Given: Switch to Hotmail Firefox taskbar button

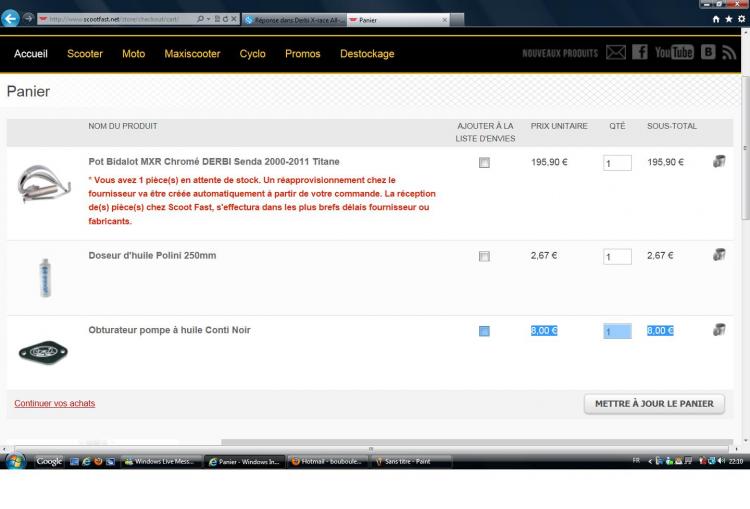Looking at the screenshot, I should pyautogui.click(x=328, y=462).
